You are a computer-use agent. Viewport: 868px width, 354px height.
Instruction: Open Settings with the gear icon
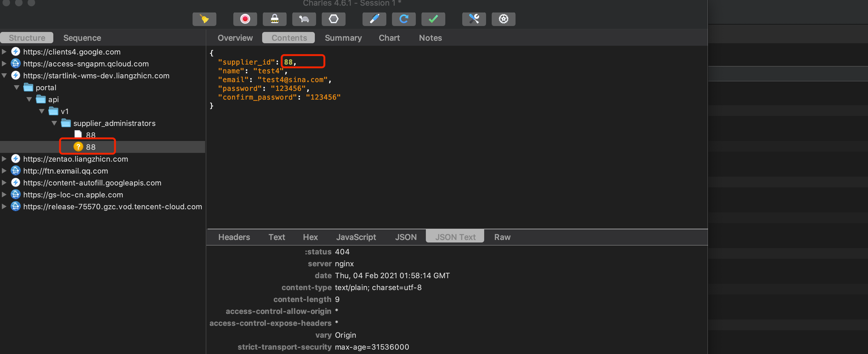tap(503, 19)
